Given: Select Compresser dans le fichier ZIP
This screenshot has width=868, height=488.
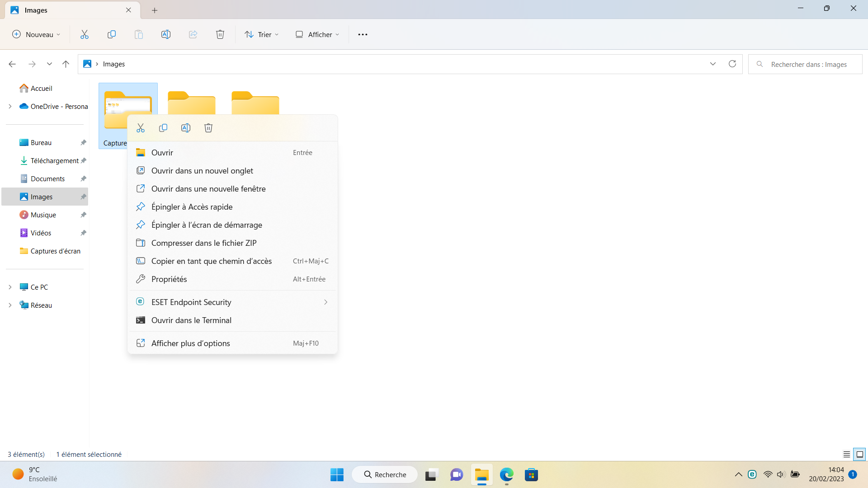Looking at the screenshot, I should (232, 243).
